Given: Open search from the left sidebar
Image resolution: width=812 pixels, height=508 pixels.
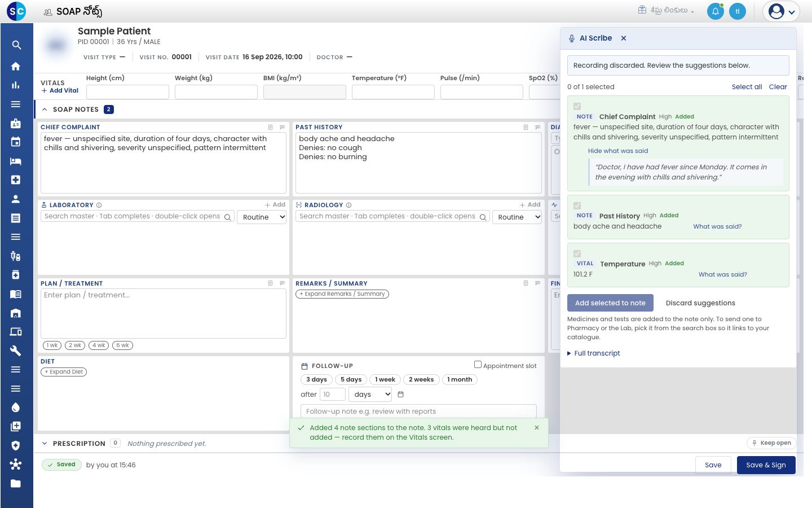Looking at the screenshot, I should (x=16, y=45).
